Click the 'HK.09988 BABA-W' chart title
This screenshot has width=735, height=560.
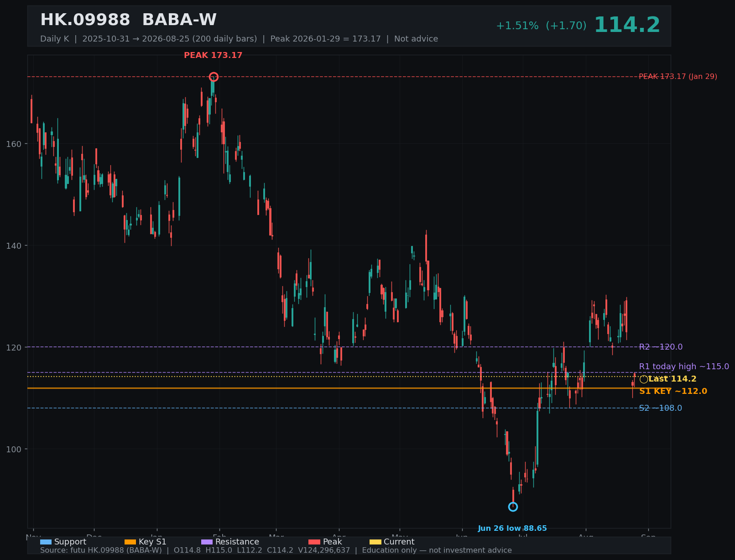click(129, 20)
